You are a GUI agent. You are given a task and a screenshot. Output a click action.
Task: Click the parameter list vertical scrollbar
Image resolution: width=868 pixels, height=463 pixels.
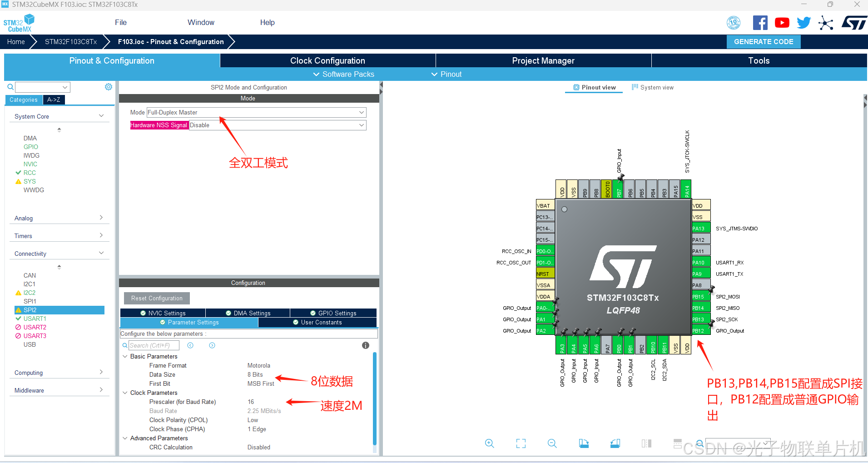click(375, 399)
